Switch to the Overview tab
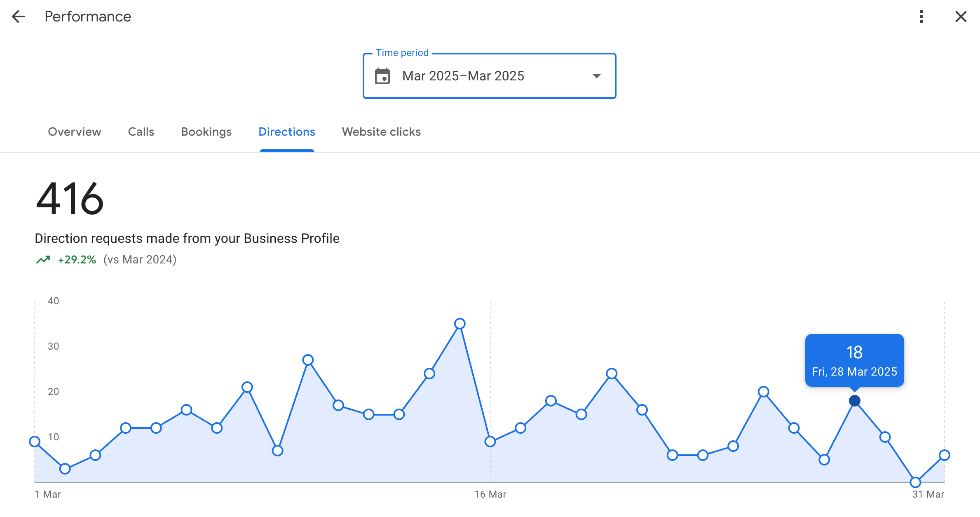 click(x=74, y=132)
